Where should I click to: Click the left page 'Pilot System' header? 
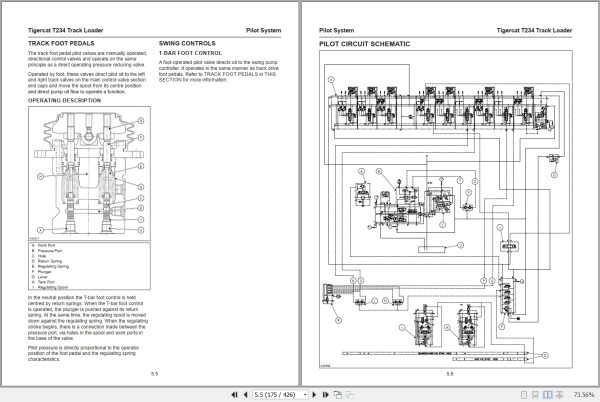point(263,30)
